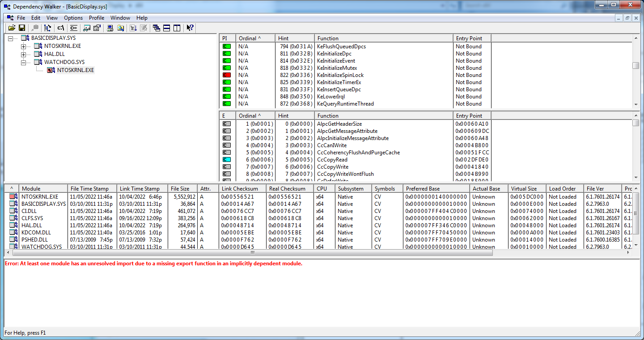The width and height of the screenshot is (644, 340).
Task: Click the red C icon beside KeInitializeSpinLock
Action: [227, 75]
